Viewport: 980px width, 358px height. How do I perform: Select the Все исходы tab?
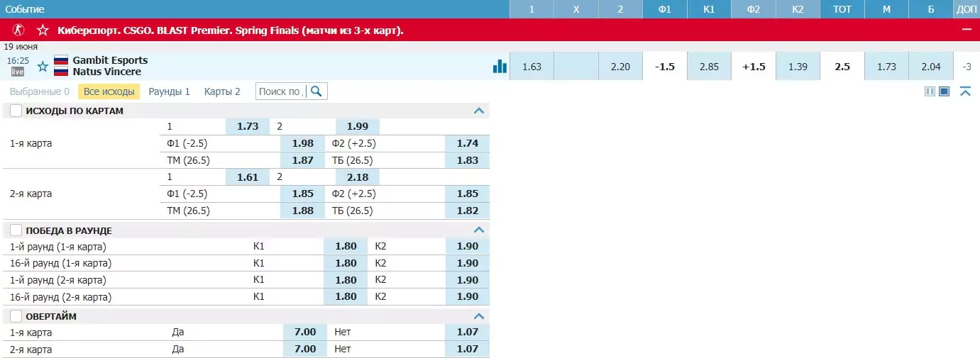coord(109,91)
